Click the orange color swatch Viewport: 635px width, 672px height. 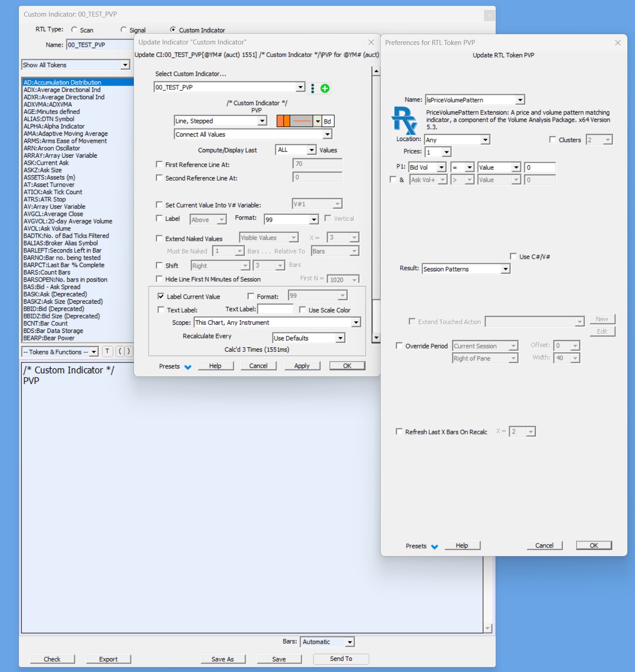tap(284, 121)
